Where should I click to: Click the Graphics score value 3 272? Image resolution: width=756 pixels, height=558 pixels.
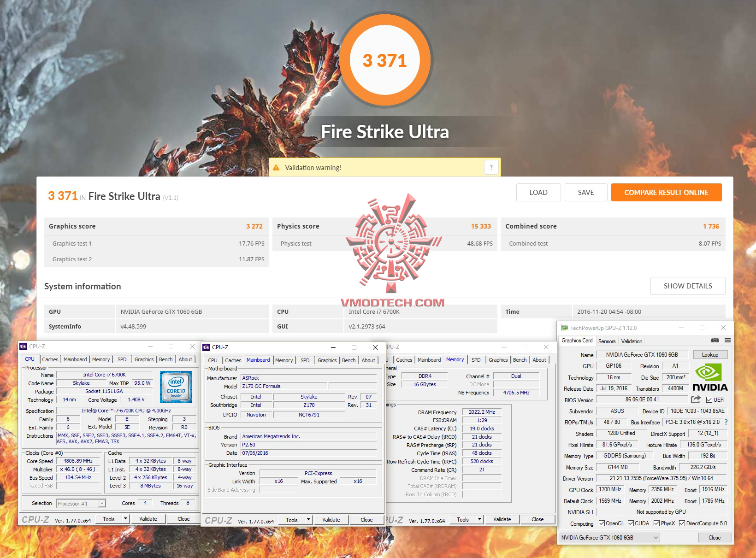(254, 226)
